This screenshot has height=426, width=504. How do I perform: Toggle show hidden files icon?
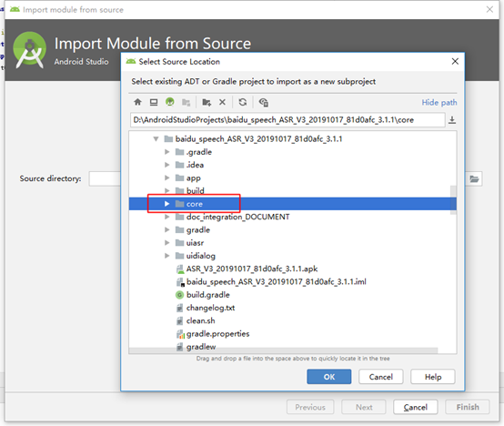click(264, 102)
